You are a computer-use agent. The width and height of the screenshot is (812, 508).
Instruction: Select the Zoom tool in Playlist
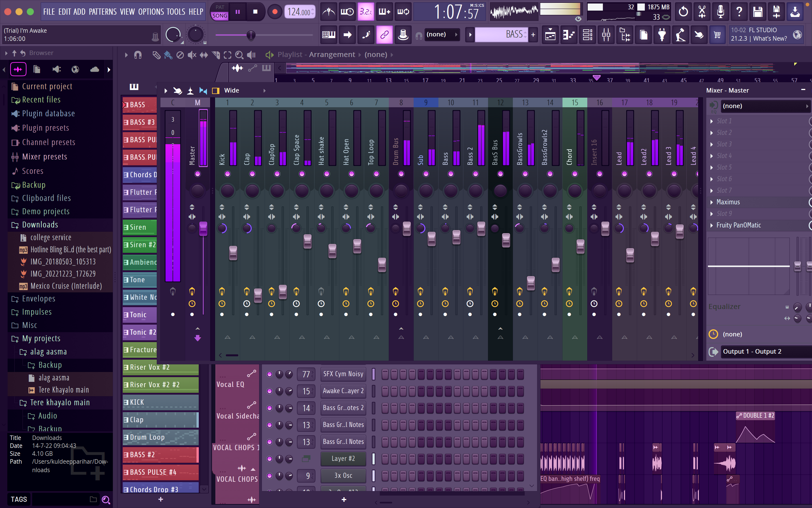[239, 55]
